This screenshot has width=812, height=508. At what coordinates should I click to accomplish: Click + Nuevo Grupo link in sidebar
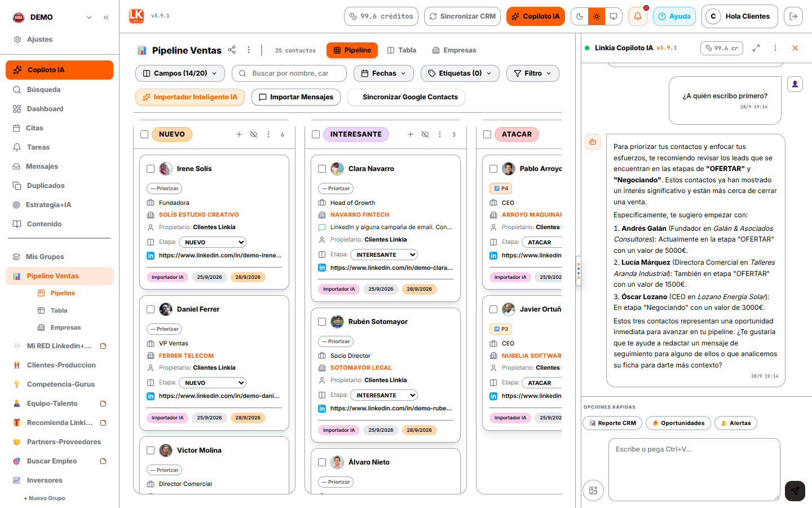click(45, 498)
